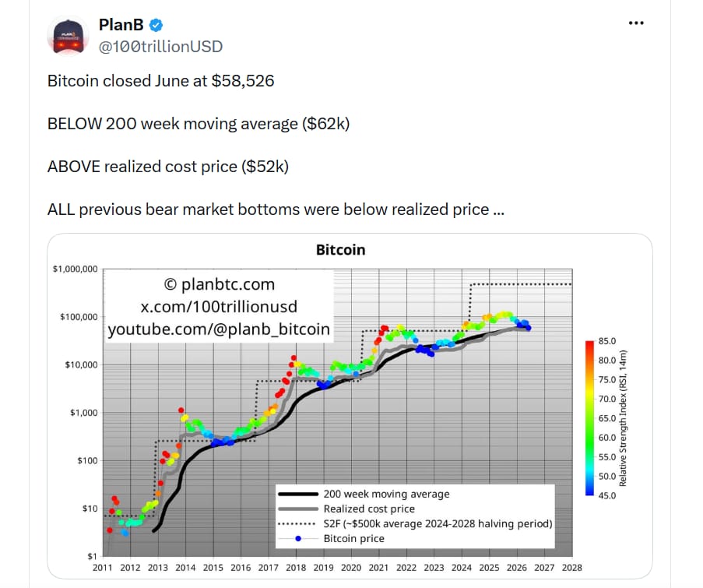This screenshot has width=703, height=588.
Task: Click the PlanB display name
Action: [121, 25]
